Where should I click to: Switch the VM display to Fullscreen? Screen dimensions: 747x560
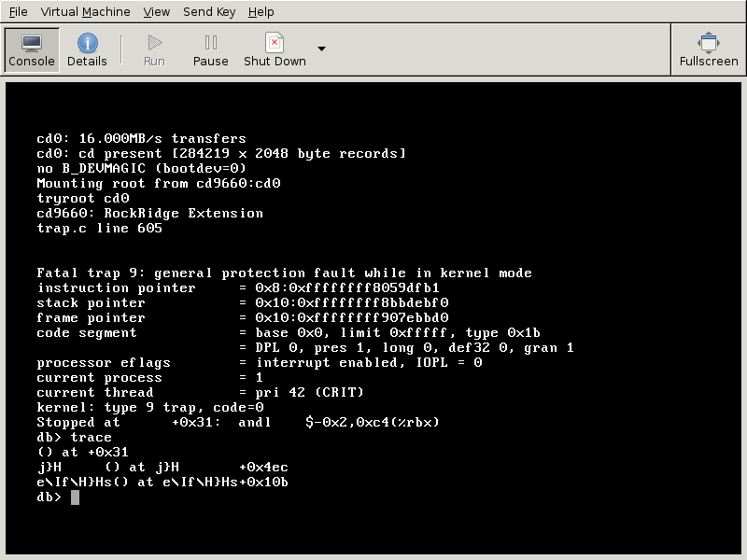click(x=708, y=50)
